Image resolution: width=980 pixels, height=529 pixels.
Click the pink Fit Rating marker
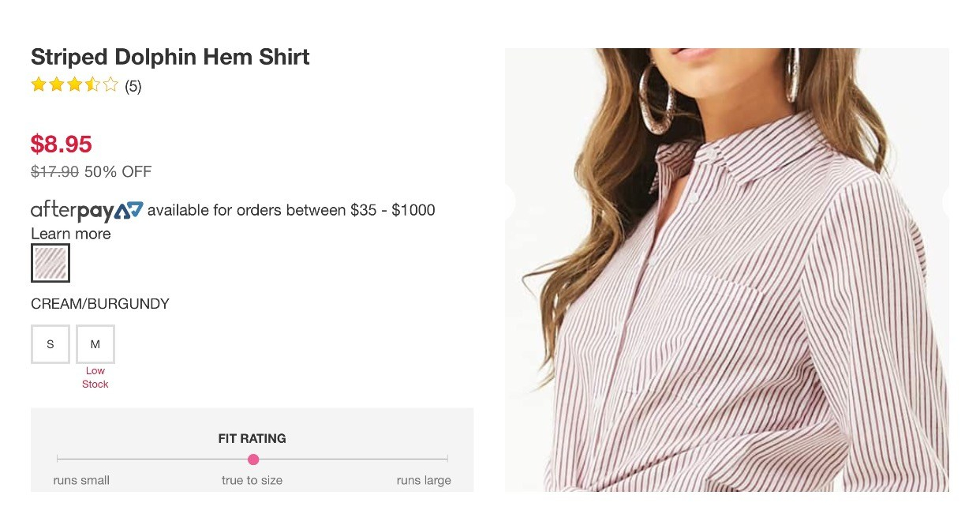(253, 459)
